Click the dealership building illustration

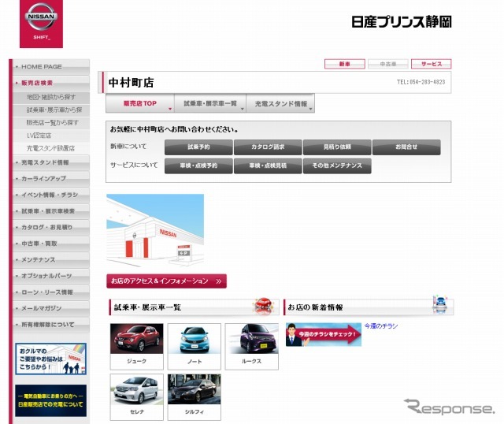click(155, 230)
